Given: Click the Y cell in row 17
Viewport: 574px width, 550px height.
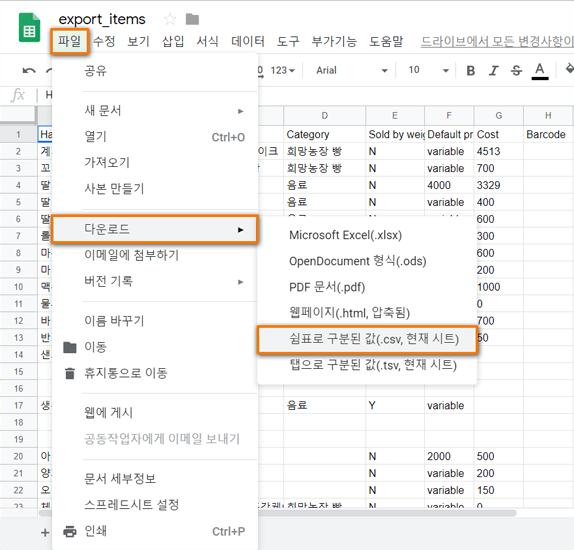Looking at the screenshot, I should point(395,405).
